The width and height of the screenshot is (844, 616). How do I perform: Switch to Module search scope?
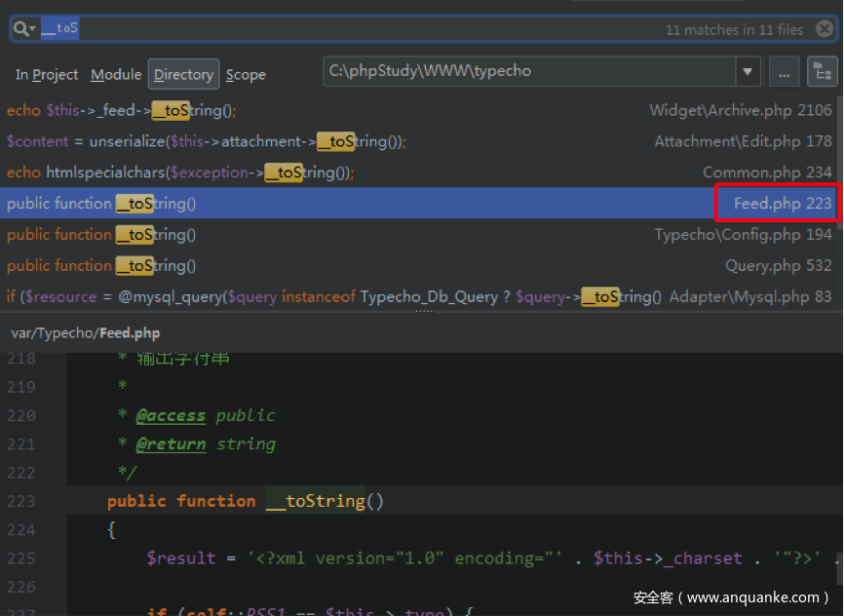pyautogui.click(x=116, y=74)
